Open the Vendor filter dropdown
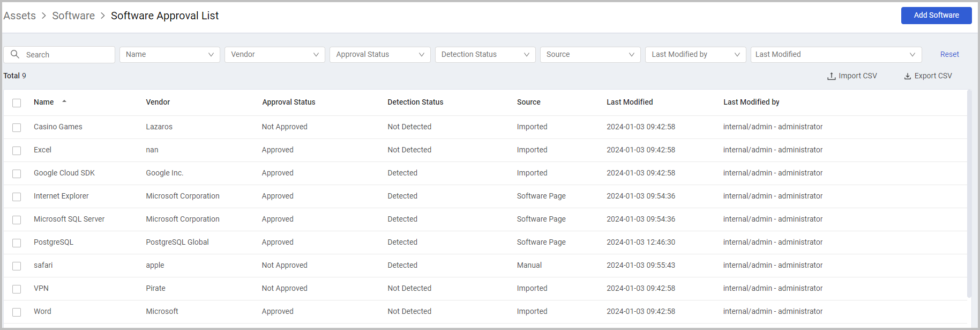Viewport: 980px width, 330px height. click(275, 54)
